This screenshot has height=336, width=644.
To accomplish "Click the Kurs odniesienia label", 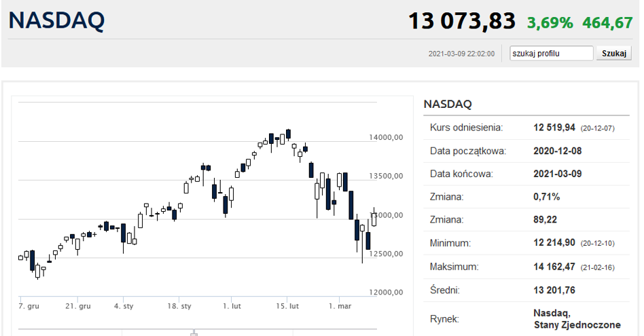I will pos(466,128).
